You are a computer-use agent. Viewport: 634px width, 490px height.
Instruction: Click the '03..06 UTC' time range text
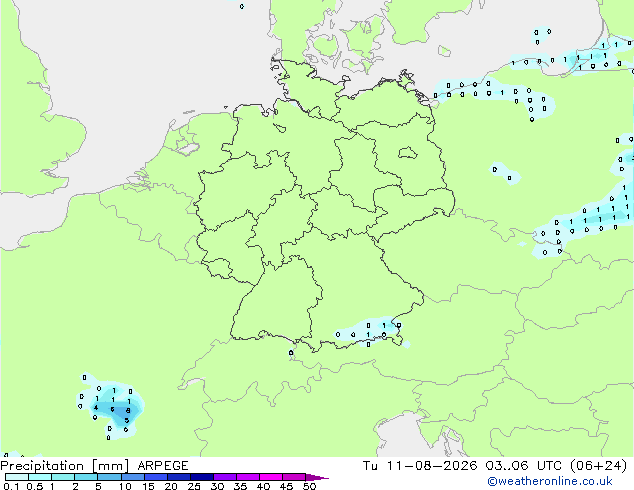524,466
